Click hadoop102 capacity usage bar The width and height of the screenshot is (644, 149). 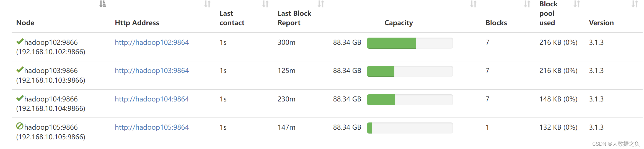click(410, 43)
